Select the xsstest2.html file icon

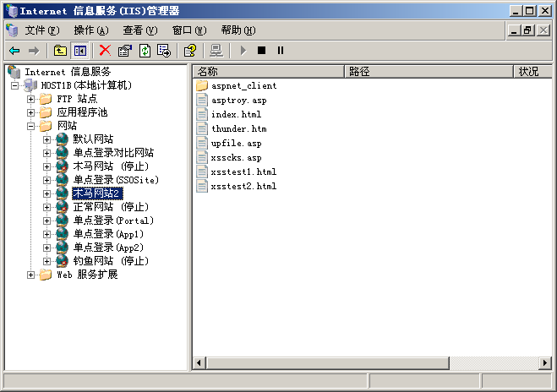click(202, 186)
